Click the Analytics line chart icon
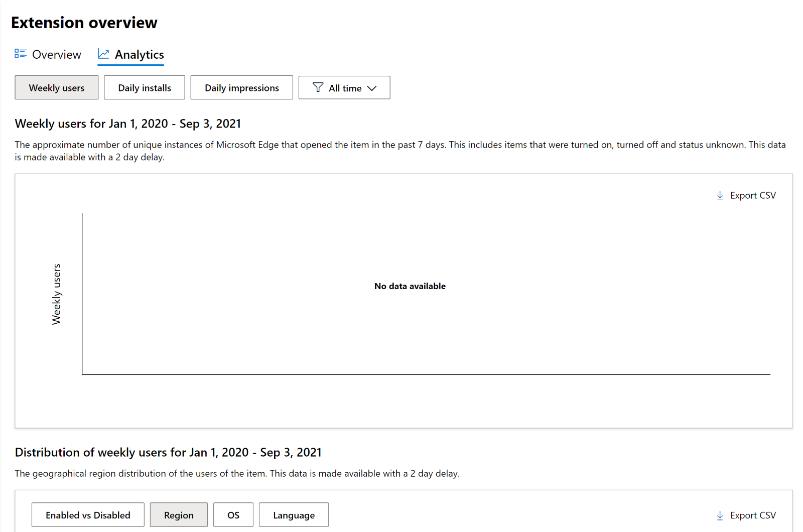This screenshot has height=532, width=803. click(x=103, y=53)
